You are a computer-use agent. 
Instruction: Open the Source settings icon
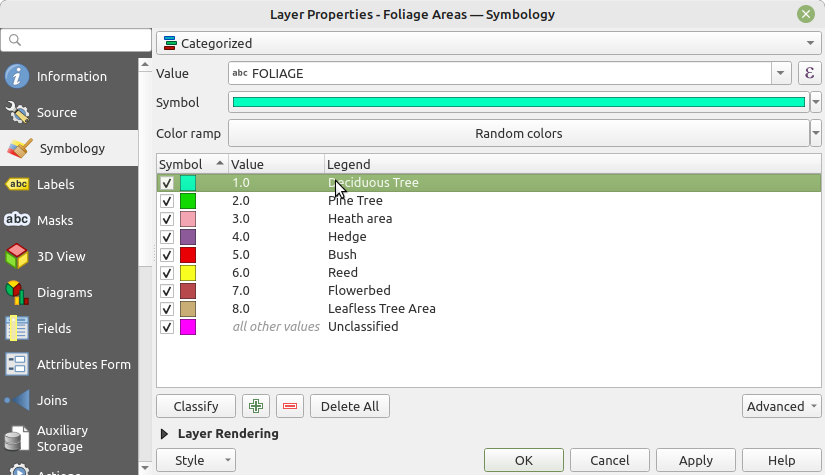18,113
